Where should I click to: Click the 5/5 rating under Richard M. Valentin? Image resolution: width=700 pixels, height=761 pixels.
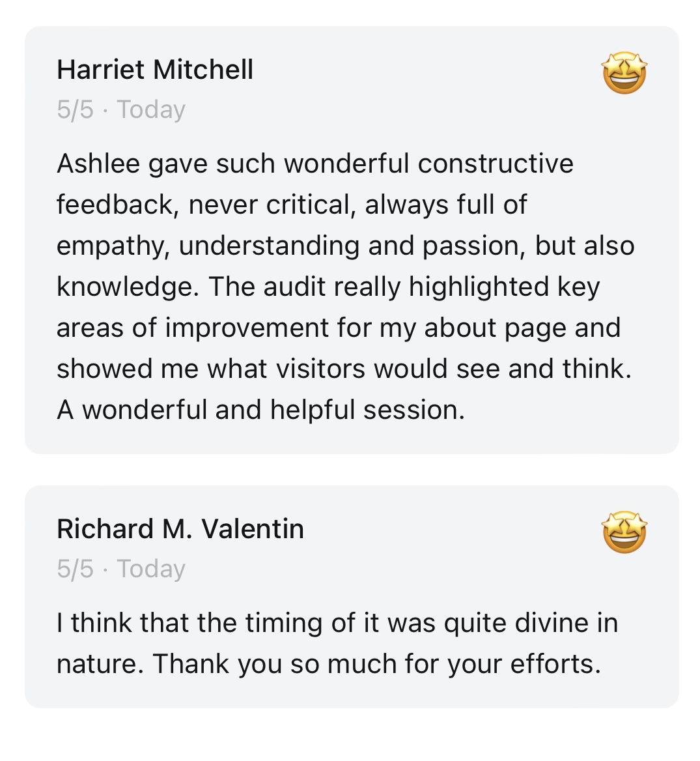[75, 568]
